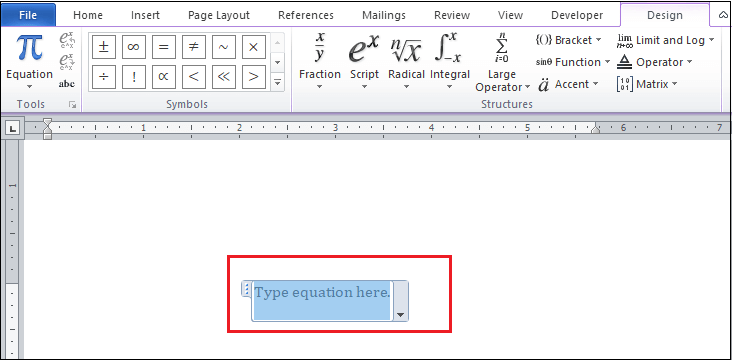The image size is (732, 360).
Task: Insert the proportional-to symbol
Action: click(163, 77)
